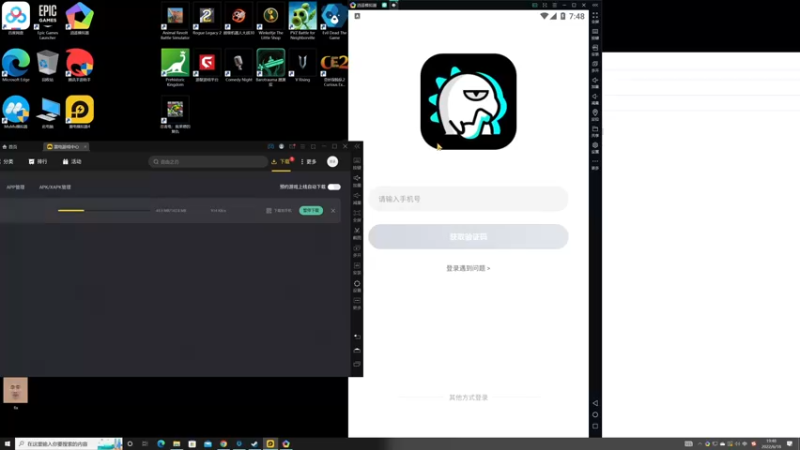Image resolution: width=800 pixels, height=450 pixels.
Task: Click the right emulator's settings gear icon
Action: coord(595,147)
